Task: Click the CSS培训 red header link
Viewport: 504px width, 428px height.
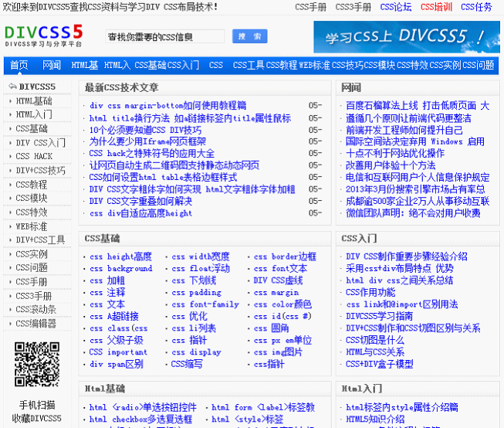Action: tap(436, 7)
